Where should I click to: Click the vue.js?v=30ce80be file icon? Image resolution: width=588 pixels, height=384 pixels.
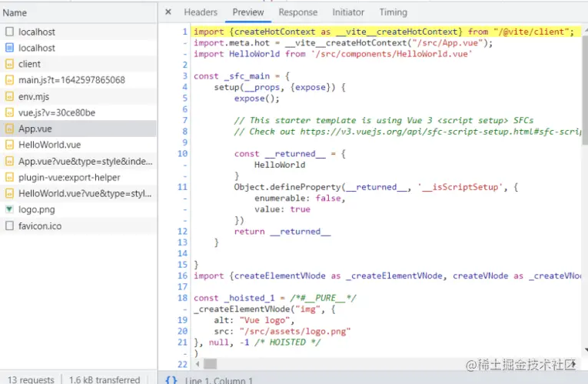tap(9, 112)
